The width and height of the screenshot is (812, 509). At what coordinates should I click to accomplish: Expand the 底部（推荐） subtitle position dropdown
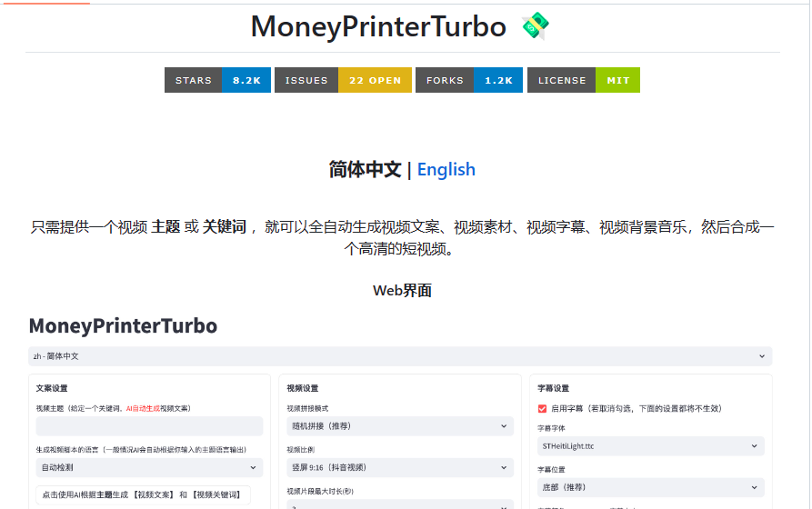click(x=650, y=487)
